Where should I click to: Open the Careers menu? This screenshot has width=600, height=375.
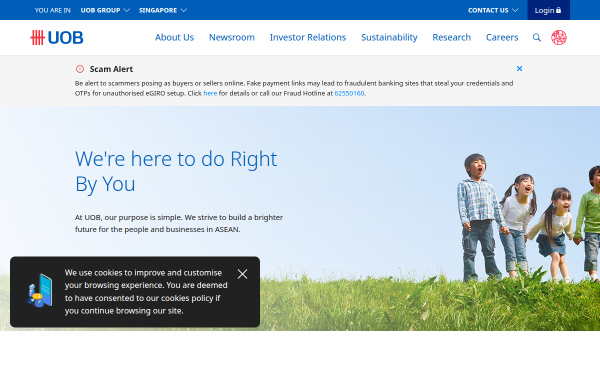coord(502,38)
